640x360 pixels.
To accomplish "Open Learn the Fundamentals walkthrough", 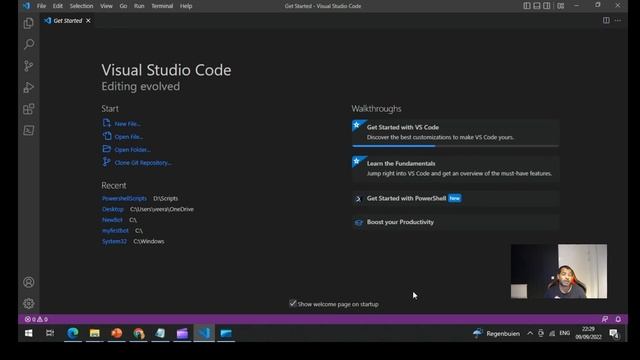I will [455, 168].
